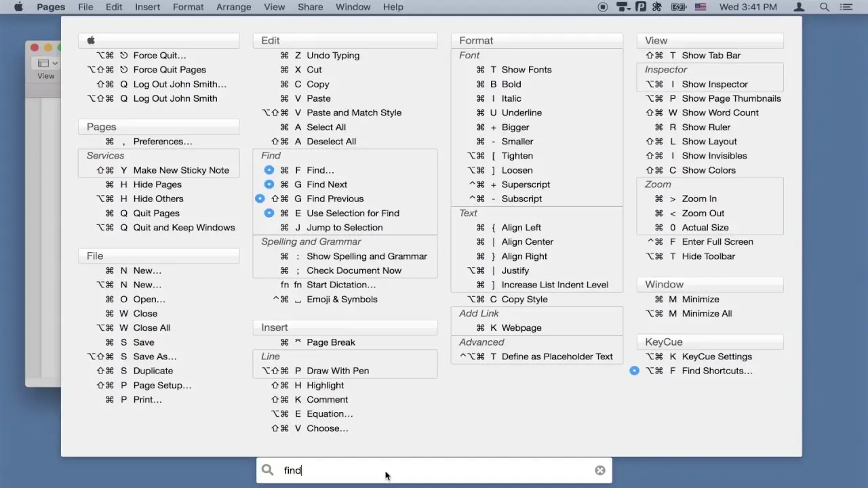868x488 pixels.
Task: Open Spotlight search in menu bar
Action: [825, 7]
